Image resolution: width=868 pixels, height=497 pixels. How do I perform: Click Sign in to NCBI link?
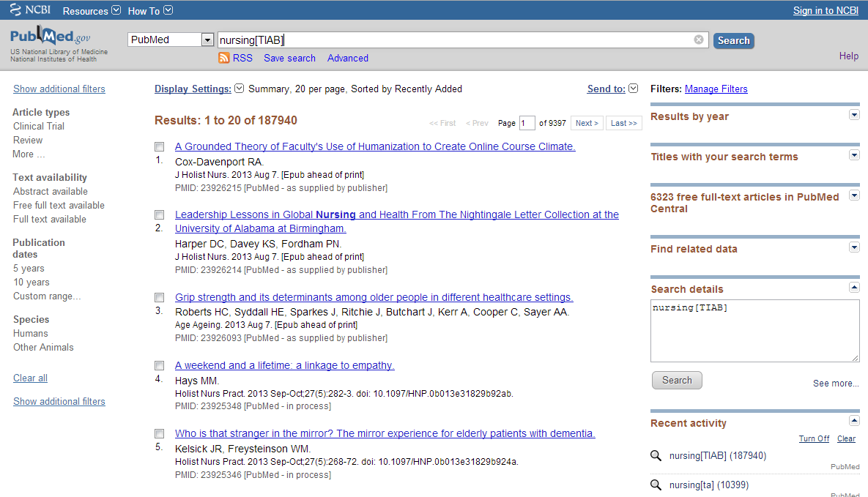click(826, 10)
